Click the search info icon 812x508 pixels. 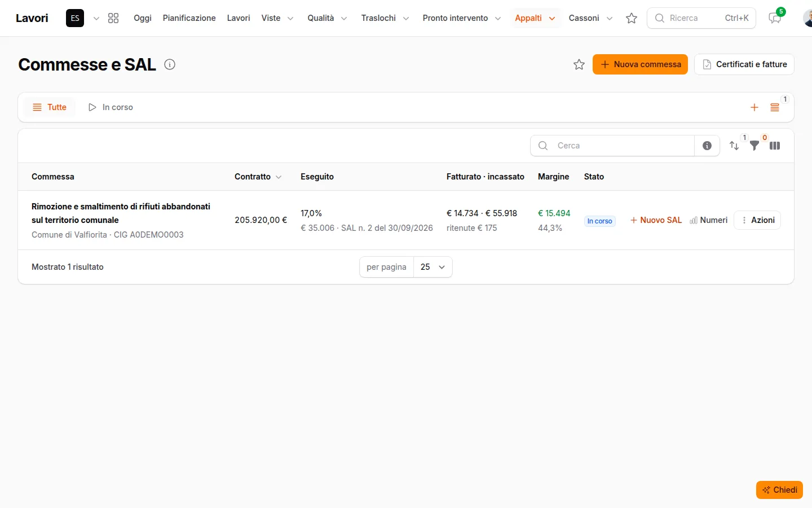click(x=707, y=146)
